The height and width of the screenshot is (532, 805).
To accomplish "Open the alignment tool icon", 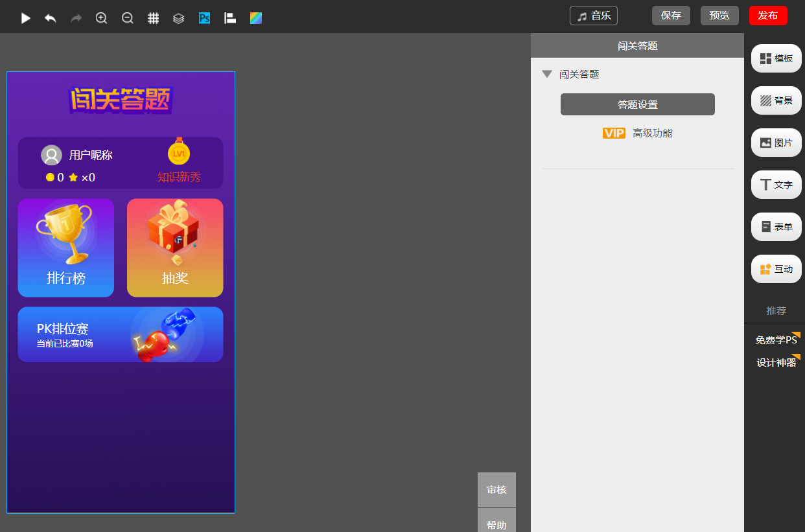I will point(230,18).
